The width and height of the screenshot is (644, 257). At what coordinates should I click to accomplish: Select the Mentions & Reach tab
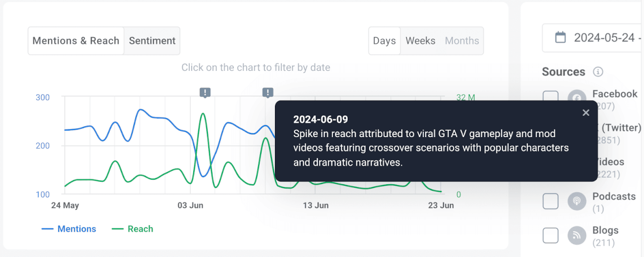tap(76, 41)
